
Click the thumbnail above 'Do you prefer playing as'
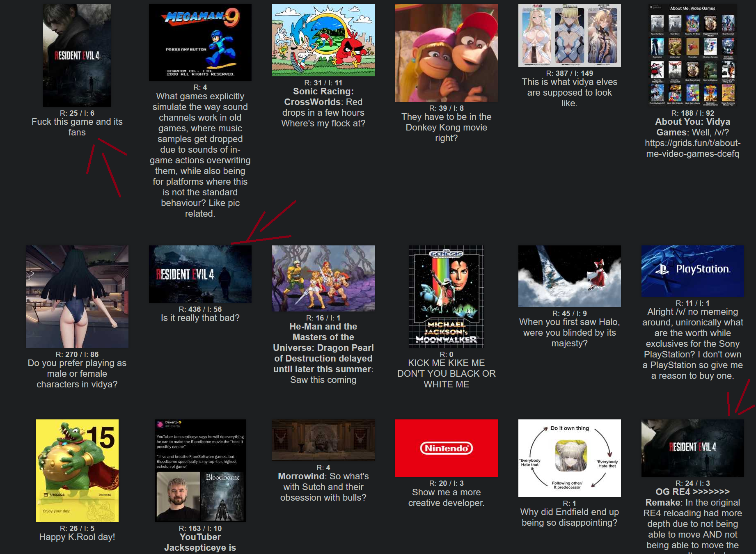[x=77, y=297]
